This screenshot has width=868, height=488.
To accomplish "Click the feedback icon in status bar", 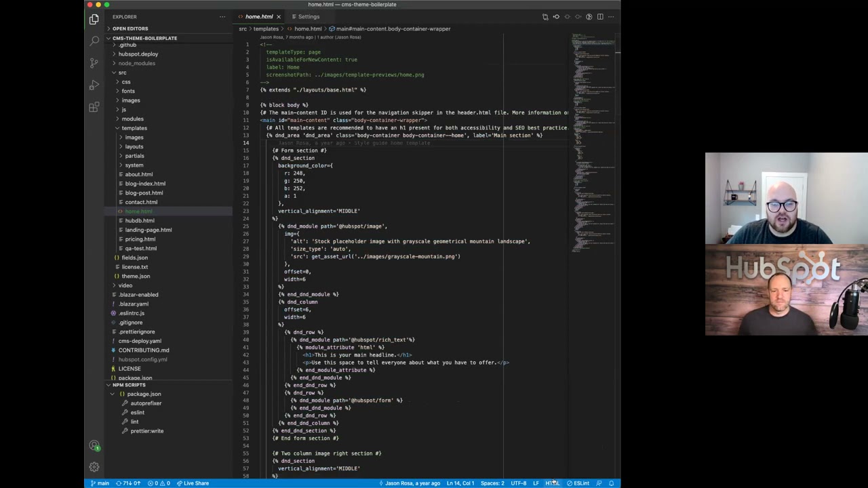I will pyautogui.click(x=599, y=483).
